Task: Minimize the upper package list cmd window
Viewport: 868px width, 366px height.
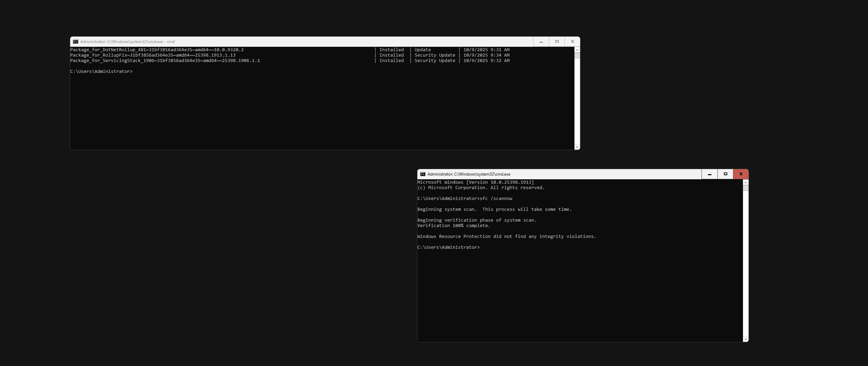Action: (x=541, y=42)
